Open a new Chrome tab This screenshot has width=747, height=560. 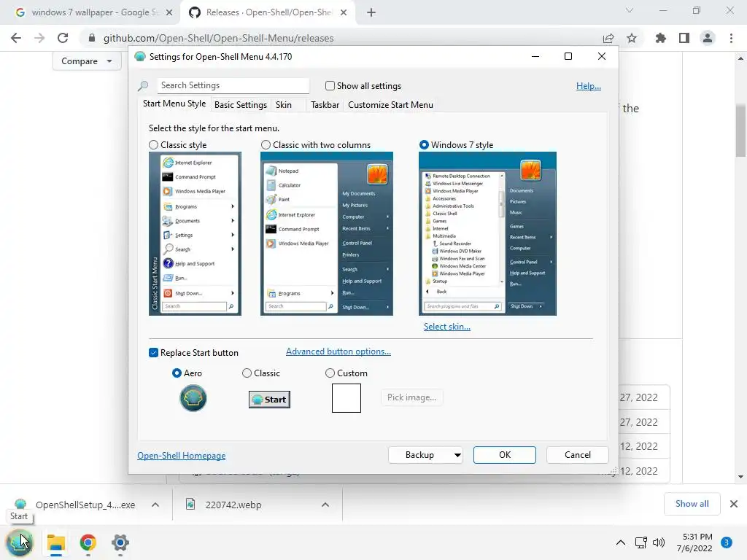tap(371, 13)
